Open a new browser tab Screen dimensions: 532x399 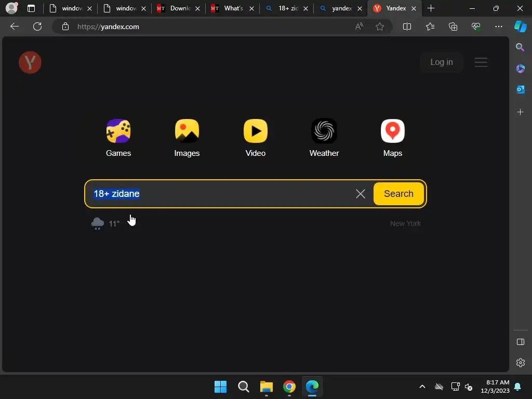click(x=431, y=8)
